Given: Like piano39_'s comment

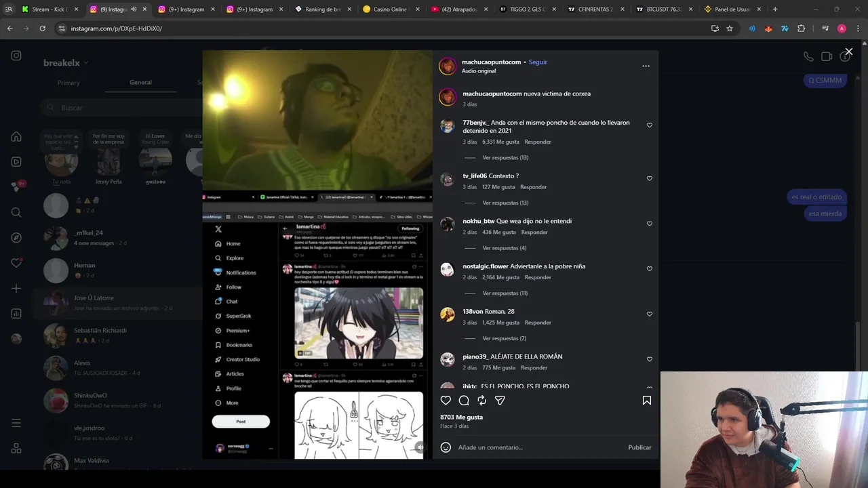Looking at the screenshot, I should (649, 359).
